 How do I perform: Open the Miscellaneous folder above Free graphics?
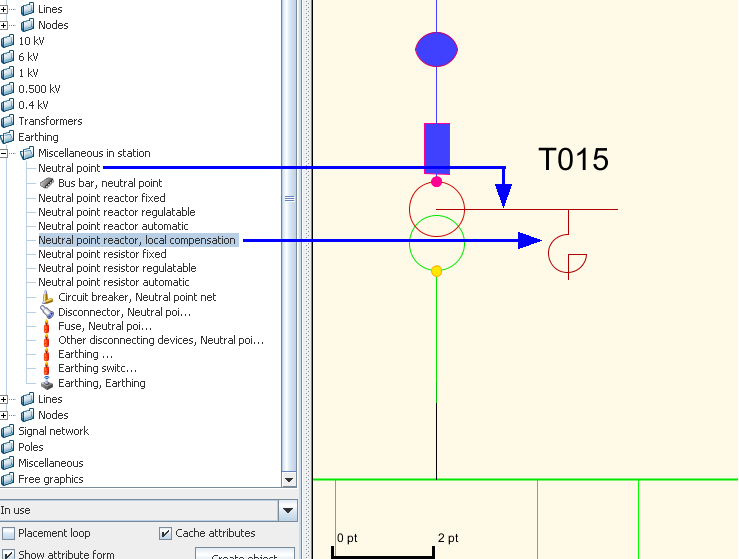8,463
